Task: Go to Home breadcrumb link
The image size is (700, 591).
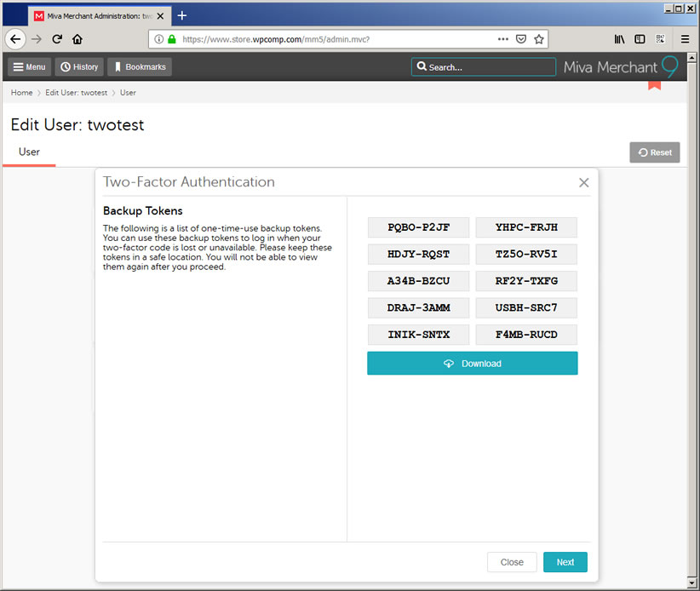Action: [x=21, y=93]
